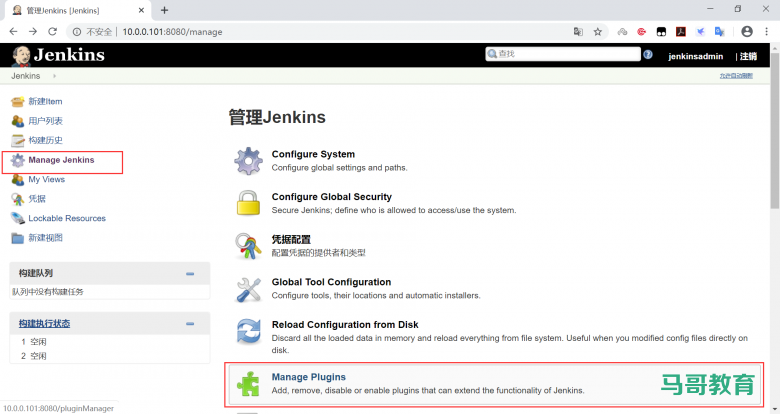Viewport: 780px width, 414px height.
Task: Click the Jenkins breadcrumb link
Action: pos(26,76)
